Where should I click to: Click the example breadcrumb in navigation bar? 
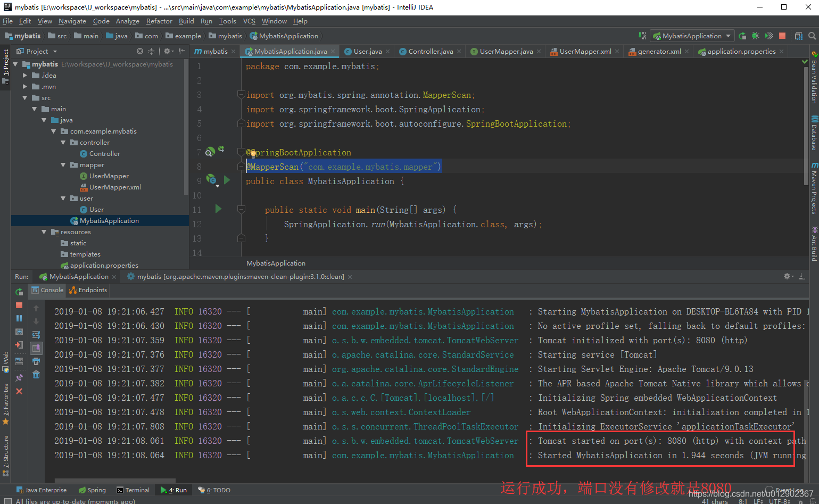[x=183, y=36]
